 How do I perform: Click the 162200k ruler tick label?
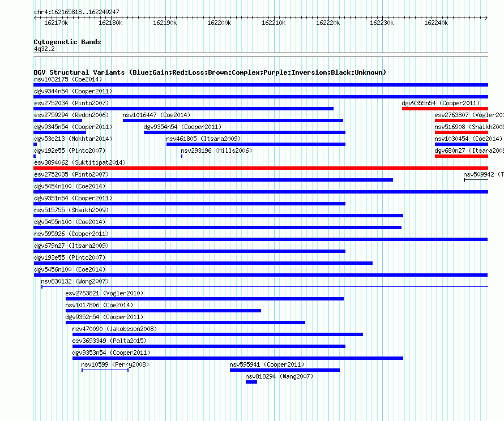219,23
